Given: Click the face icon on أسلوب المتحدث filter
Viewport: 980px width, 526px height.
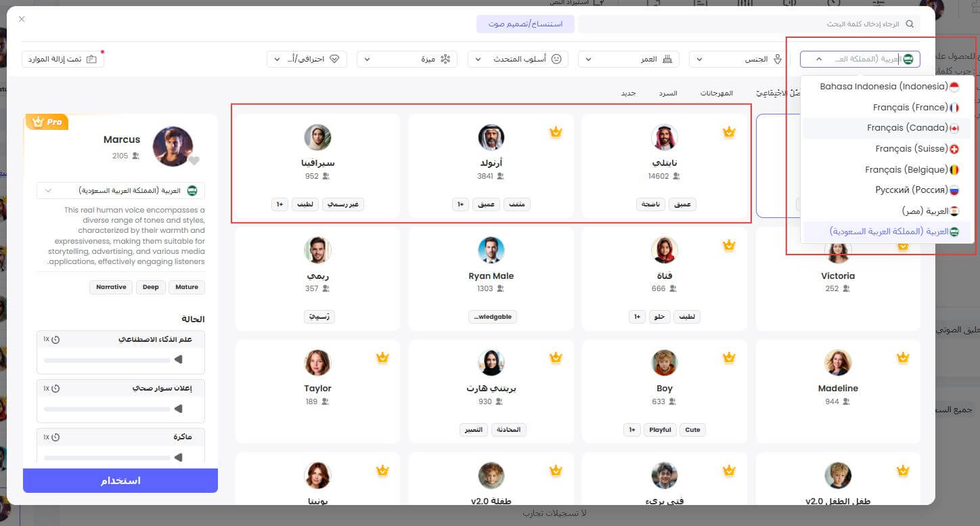Looking at the screenshot, I should 556,59.
